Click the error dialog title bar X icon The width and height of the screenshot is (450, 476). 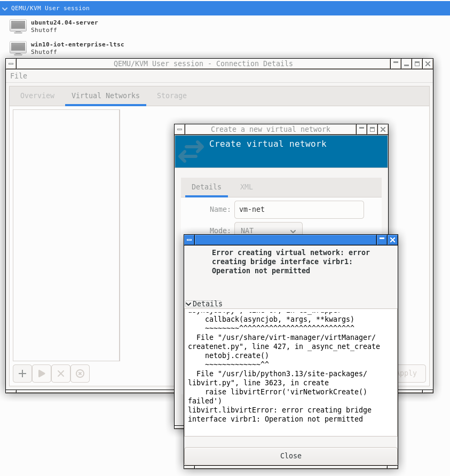tap(392, 240)
